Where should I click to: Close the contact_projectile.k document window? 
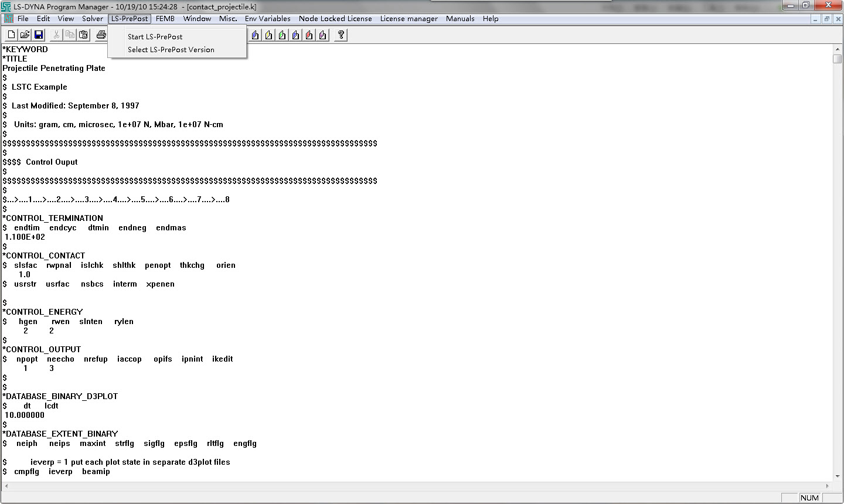837,19
